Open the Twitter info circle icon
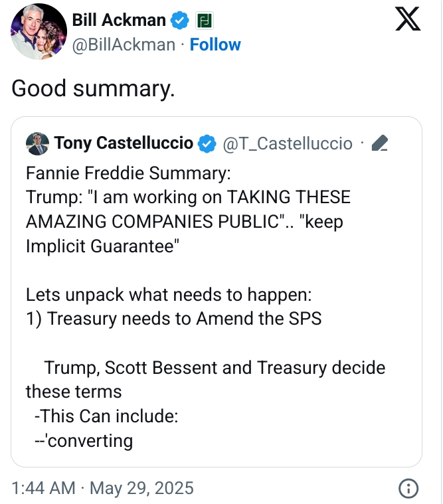Image resolution: width=443 pixels, height=504 pixels. (x=407, y=488)
